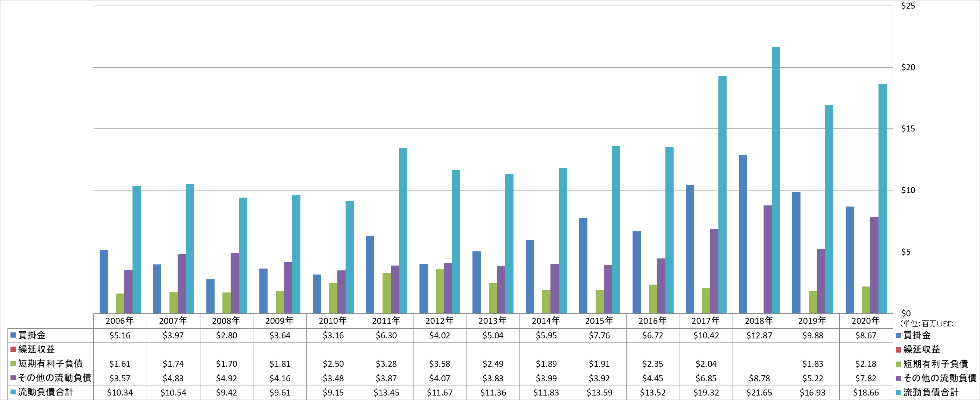Click the purple bar for 2020
The image size is (980, 400).
(x=874, y=265)
